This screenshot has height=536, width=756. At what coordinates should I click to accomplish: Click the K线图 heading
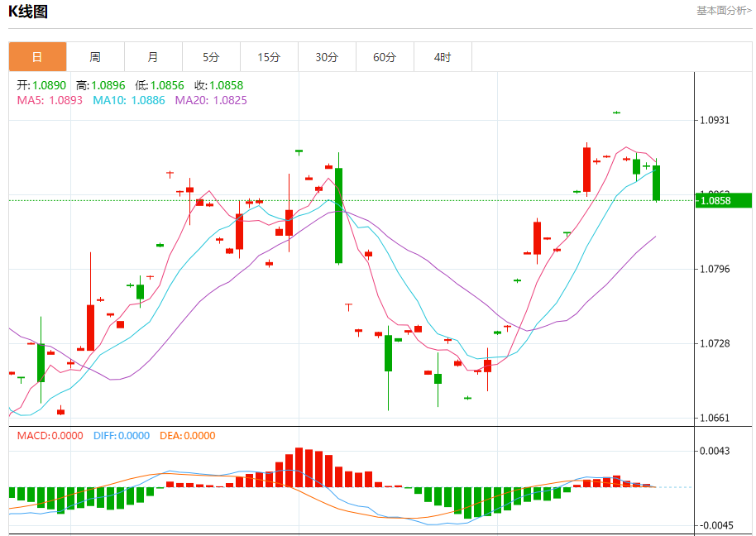pos(28,11)
